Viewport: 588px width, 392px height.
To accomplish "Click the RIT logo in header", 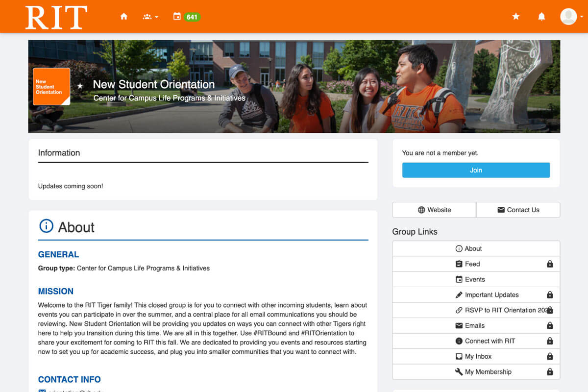I will pyautogui.click(x=56, y=17).
